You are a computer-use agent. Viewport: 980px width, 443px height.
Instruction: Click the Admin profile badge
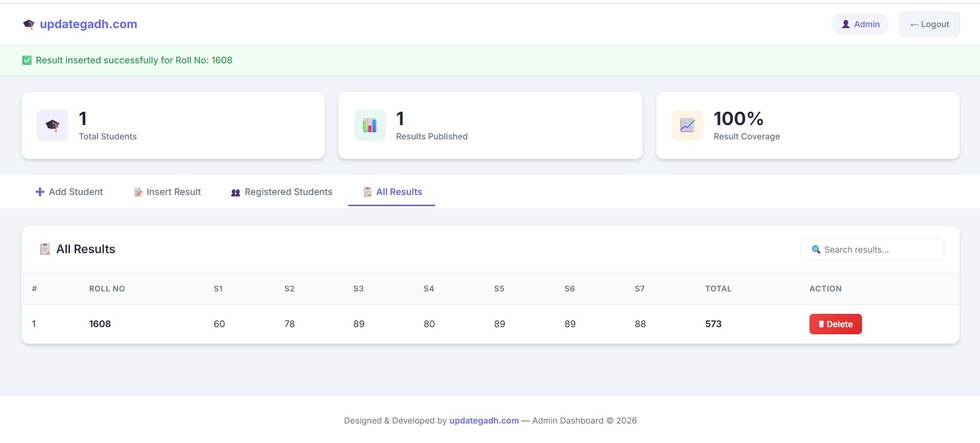tap(860, 24)
